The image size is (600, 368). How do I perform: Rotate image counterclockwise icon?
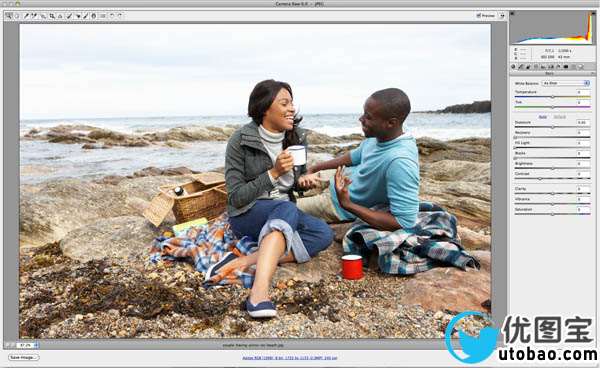click(x=111, y=16)
